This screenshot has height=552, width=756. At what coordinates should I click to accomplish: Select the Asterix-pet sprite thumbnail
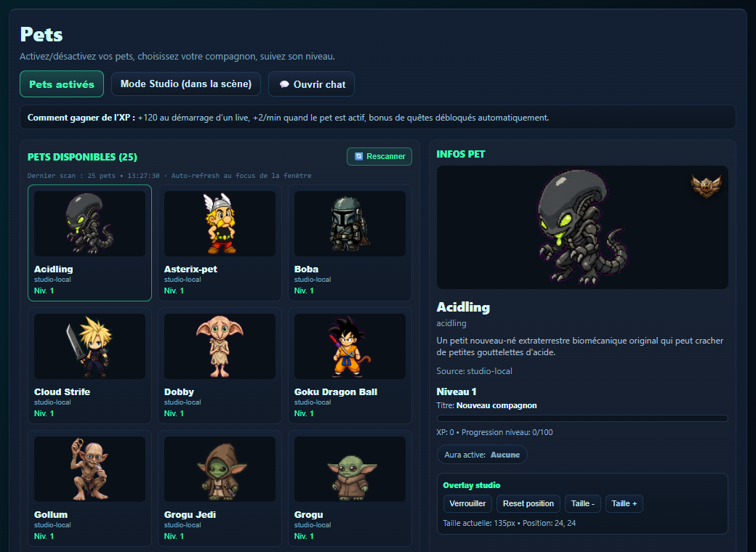pyautogui.click(x=220, y=224)
